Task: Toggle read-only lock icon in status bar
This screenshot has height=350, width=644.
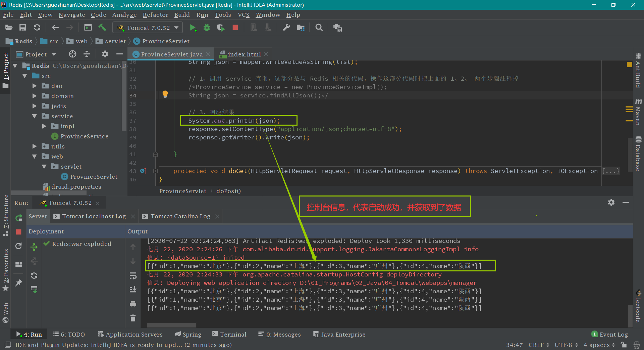Action: [624, 345]
